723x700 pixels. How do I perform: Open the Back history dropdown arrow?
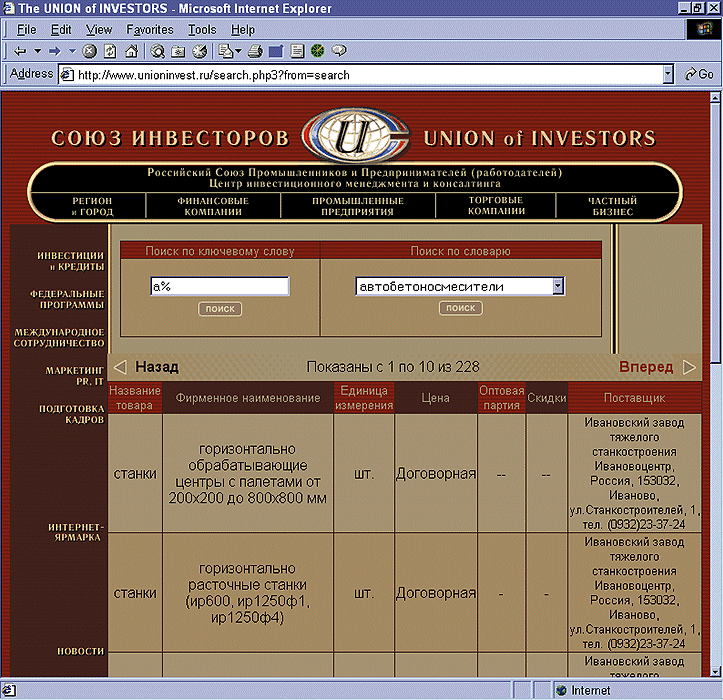point(37,51)
